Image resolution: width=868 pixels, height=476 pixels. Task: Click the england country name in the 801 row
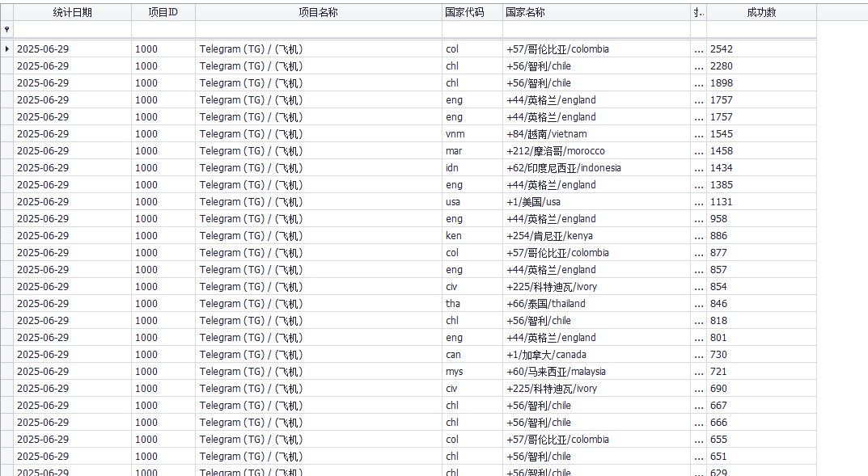(x=597, y=337)
